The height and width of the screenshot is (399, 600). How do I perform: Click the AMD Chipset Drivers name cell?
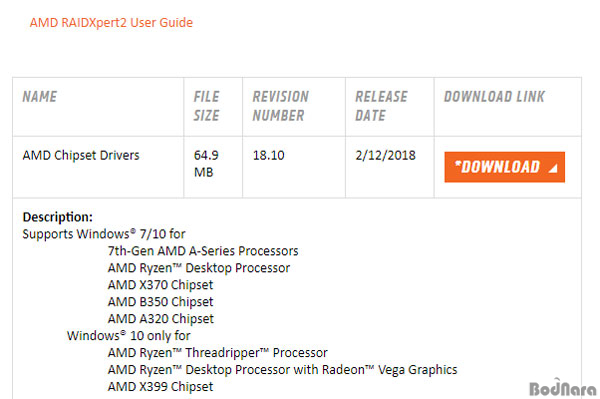(81, 155)
